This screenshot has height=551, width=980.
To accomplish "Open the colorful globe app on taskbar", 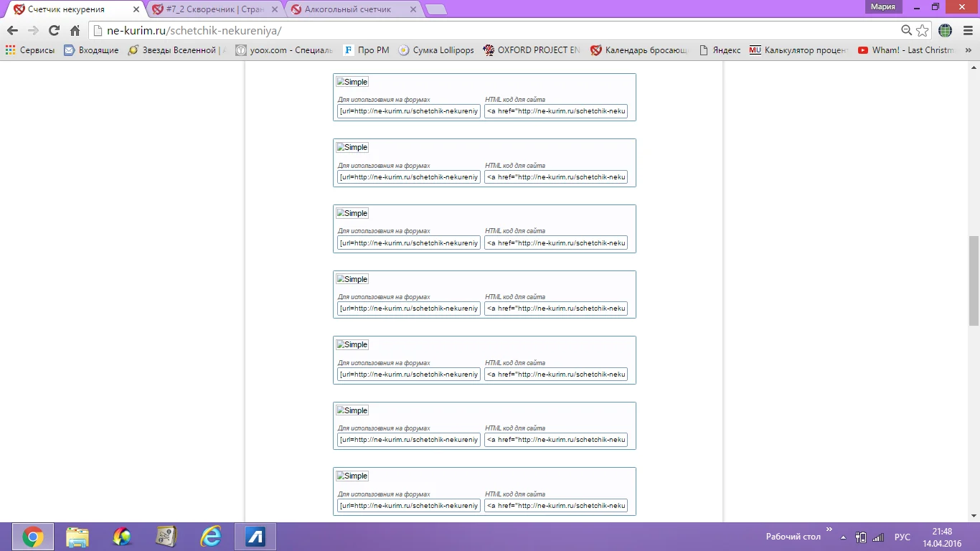I will [122, 537].
